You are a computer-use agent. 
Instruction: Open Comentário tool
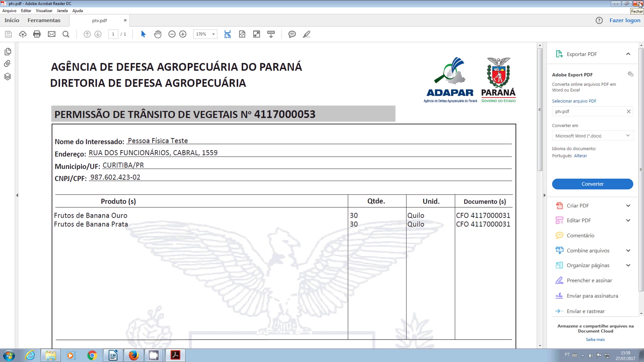(580, 235)
